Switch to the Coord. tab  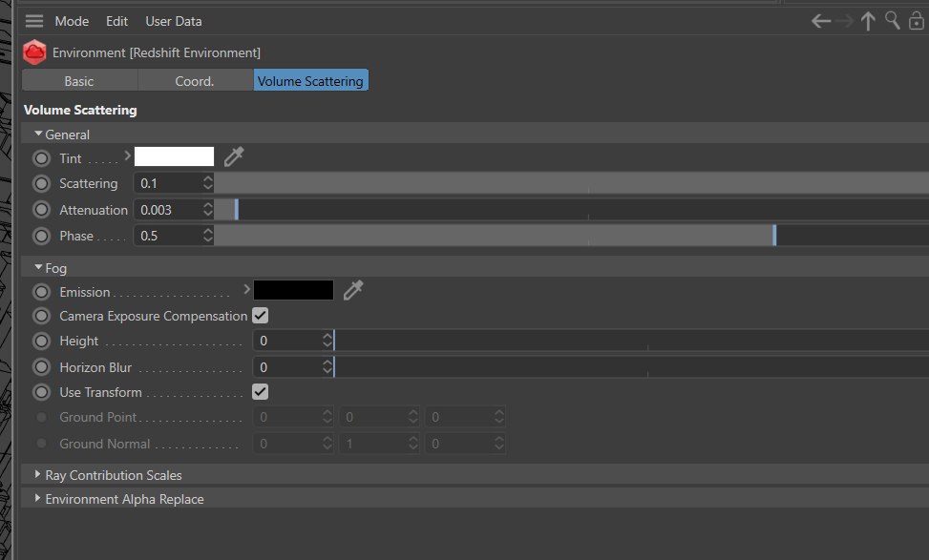click(195, 80)
